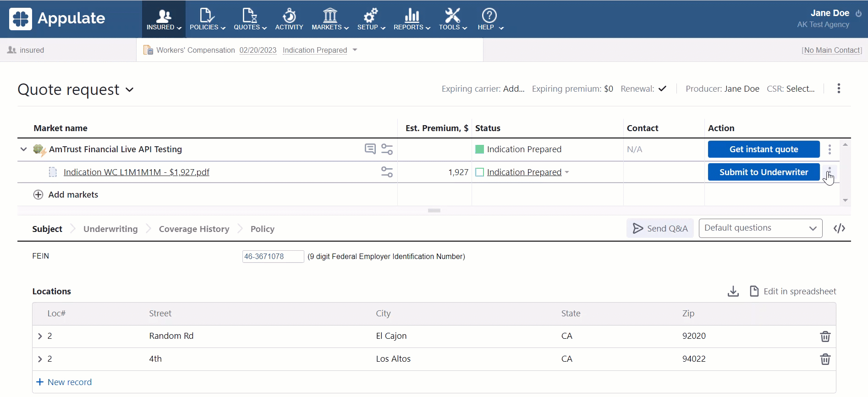Click the AmTrust market logo icon

(39, 150)
